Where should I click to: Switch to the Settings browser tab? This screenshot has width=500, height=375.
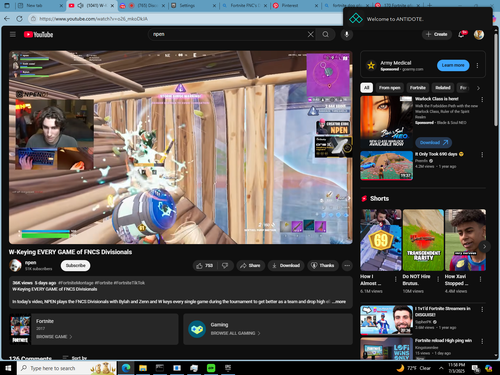192,6
